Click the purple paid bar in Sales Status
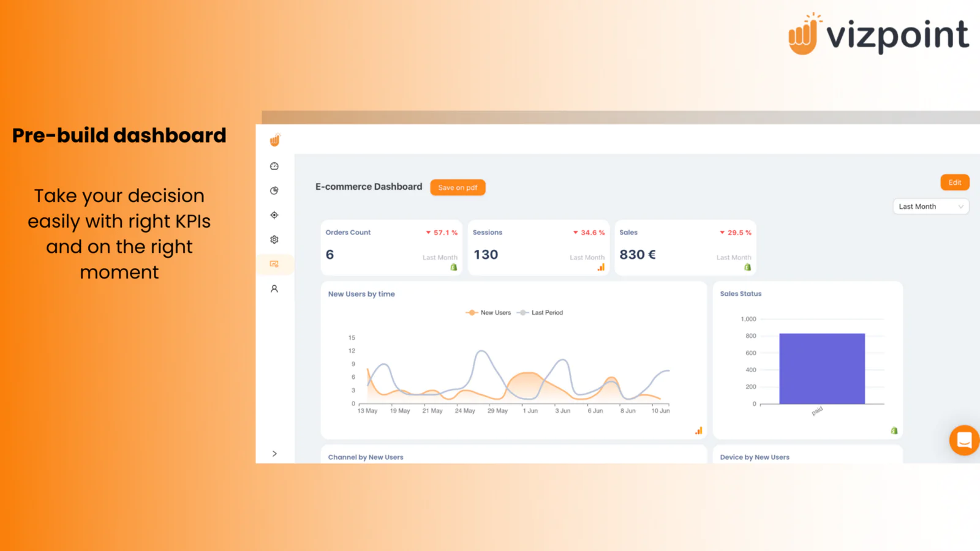This screenshot has height=551, width=980. (822, 369)
